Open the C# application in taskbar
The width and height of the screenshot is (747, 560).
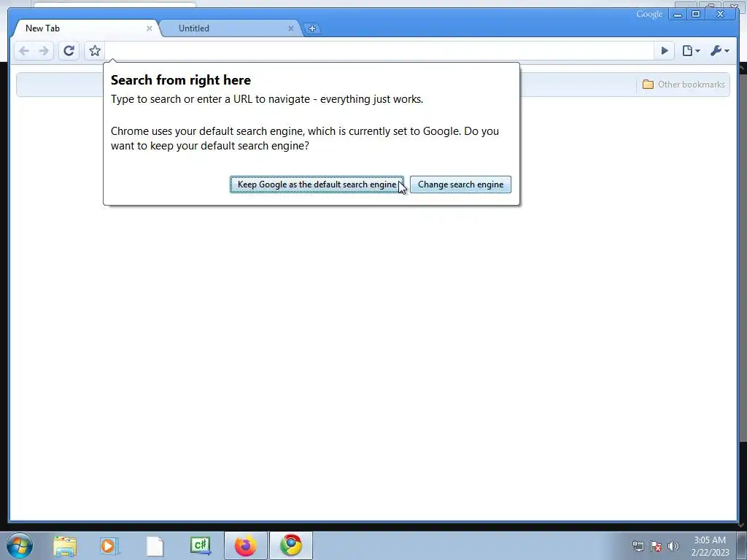coord(200,545)
